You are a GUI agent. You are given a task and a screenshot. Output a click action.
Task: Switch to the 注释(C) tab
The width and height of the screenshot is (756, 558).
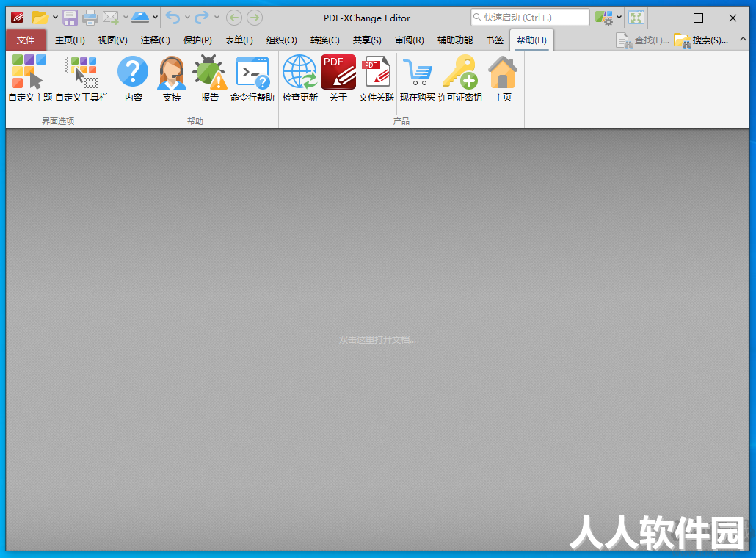pos(156,40)
